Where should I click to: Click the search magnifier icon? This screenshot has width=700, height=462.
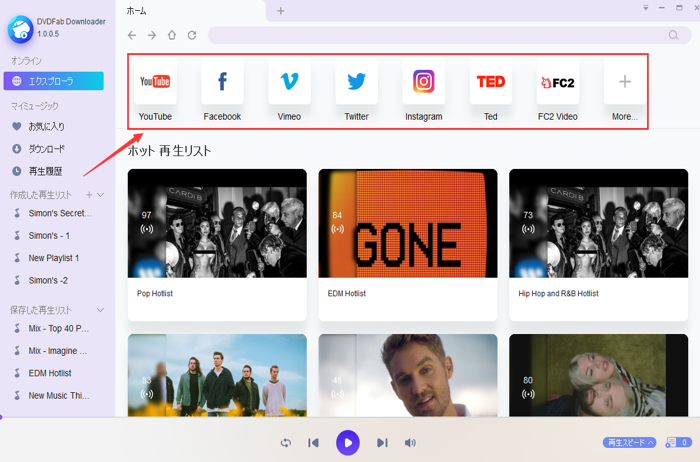pyautogui.click(x=674, y=35)
